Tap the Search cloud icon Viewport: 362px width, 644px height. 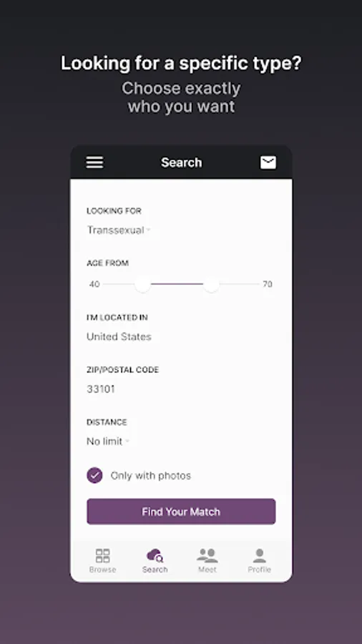tap(155, 556)
